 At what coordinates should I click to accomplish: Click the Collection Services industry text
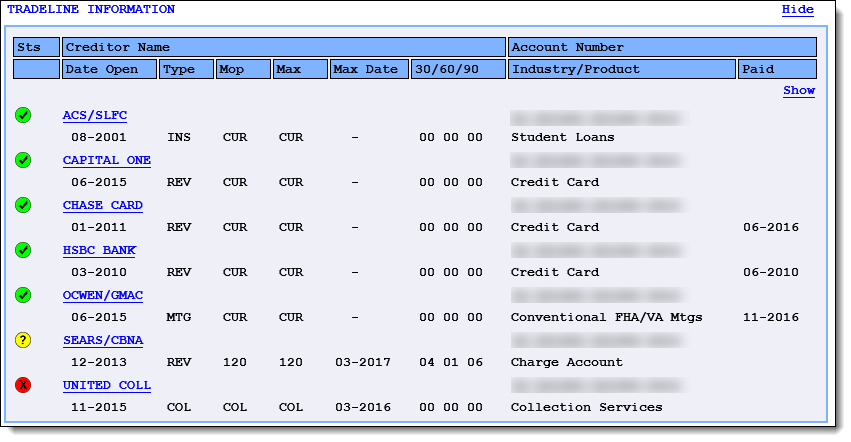click(x=586, y=408)
